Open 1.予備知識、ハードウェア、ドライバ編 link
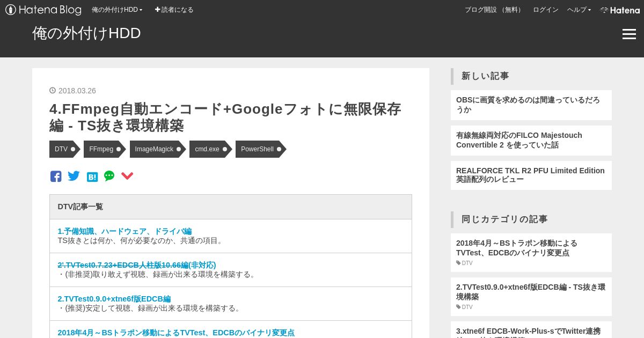 (x=125, y=231)
